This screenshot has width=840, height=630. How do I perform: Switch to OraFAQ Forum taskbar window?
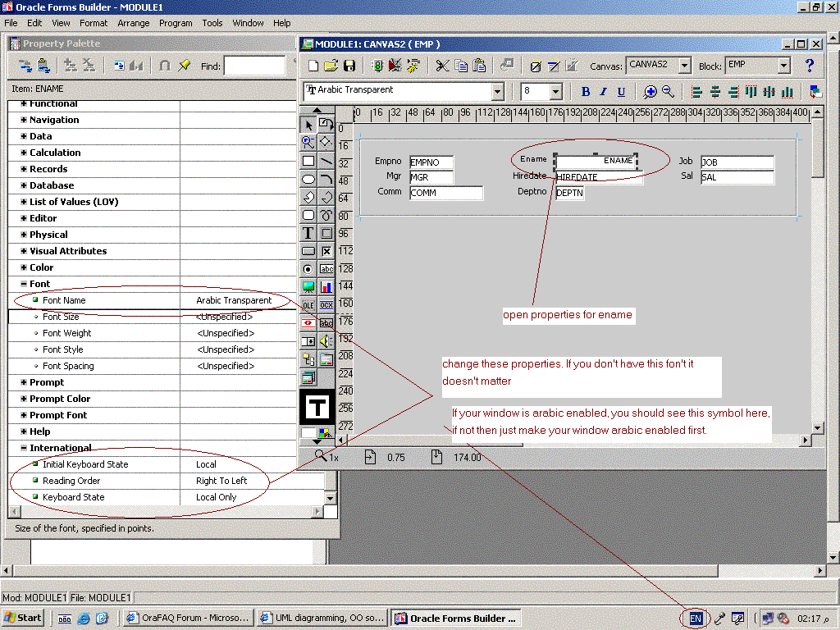click(188, 618)
